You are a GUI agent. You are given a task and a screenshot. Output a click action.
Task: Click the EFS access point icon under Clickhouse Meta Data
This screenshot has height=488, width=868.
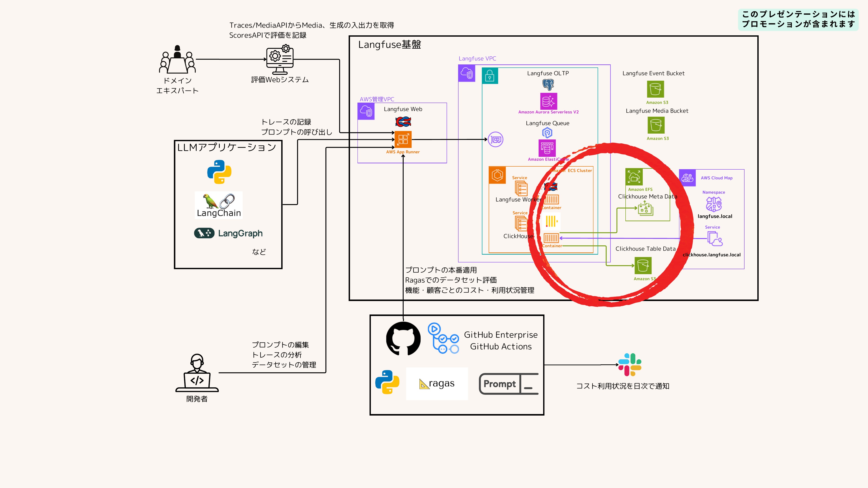(645, 208)
